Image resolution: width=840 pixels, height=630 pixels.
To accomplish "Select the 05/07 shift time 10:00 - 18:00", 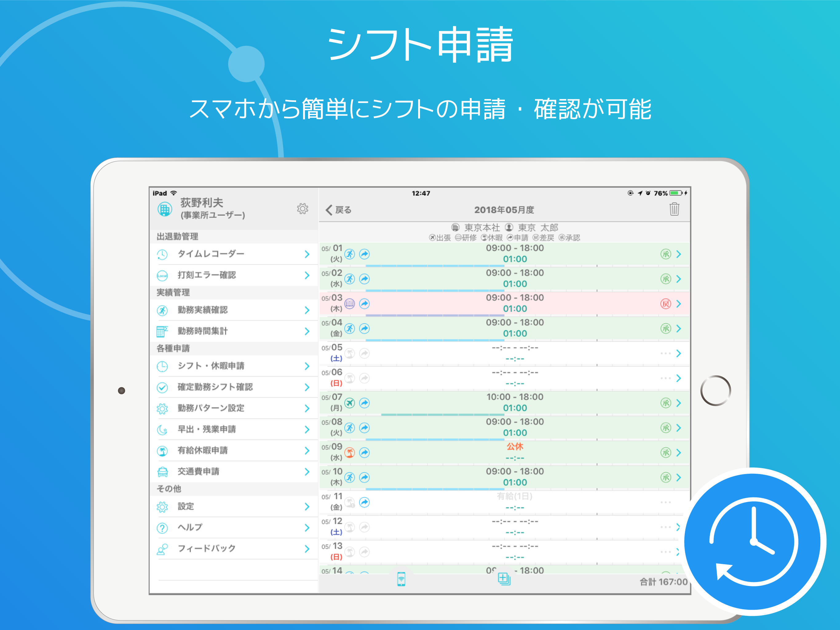I will pos(515,397).
